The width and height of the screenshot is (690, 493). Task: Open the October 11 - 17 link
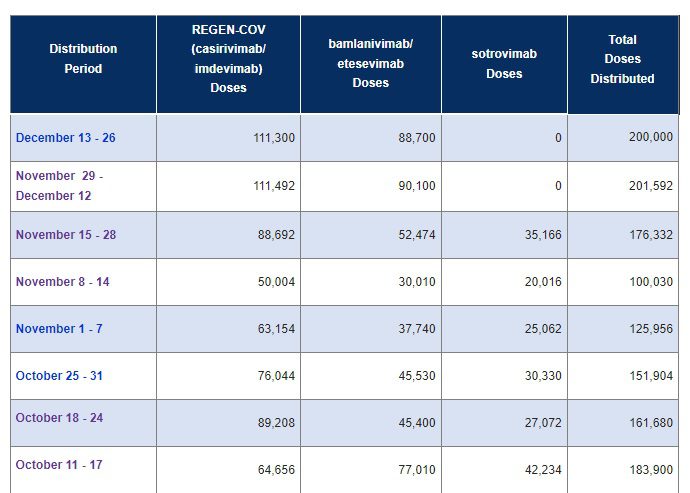pyautogui.click(x=59, y=465)
